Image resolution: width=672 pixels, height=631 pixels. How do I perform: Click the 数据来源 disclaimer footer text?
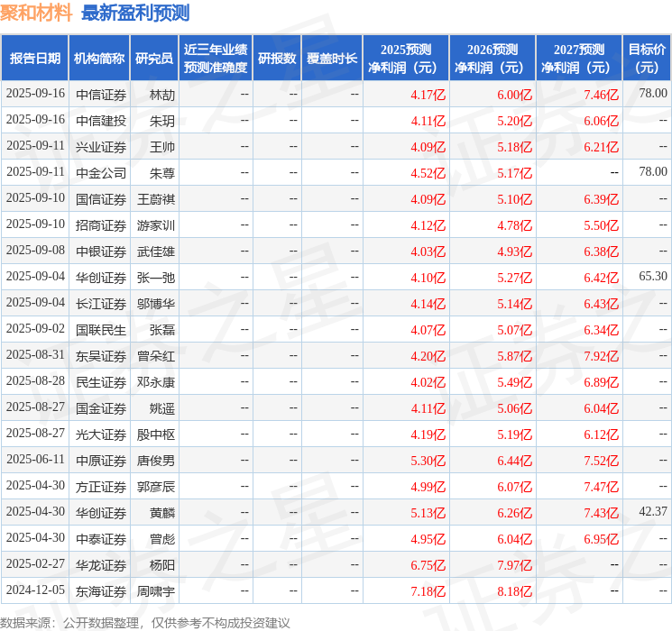(x=145, y=623)
